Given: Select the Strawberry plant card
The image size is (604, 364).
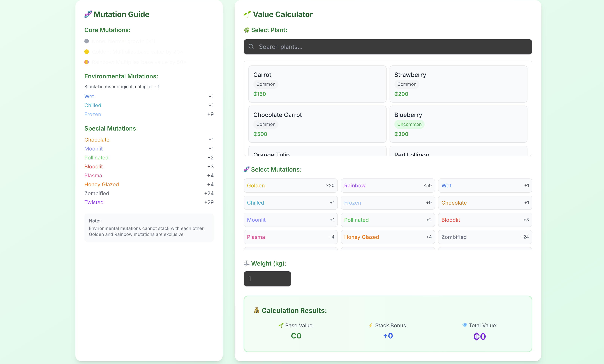Looking at the screenshot, I should 458,84.
